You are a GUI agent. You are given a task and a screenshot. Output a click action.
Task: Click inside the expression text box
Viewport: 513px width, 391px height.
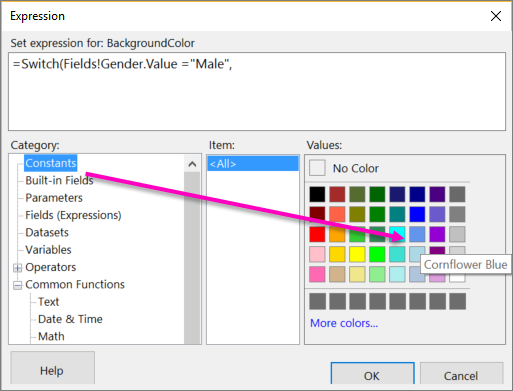257,91
